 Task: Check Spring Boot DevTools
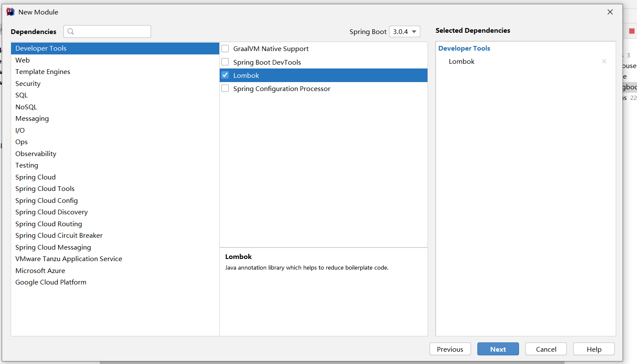coord(225,62)
